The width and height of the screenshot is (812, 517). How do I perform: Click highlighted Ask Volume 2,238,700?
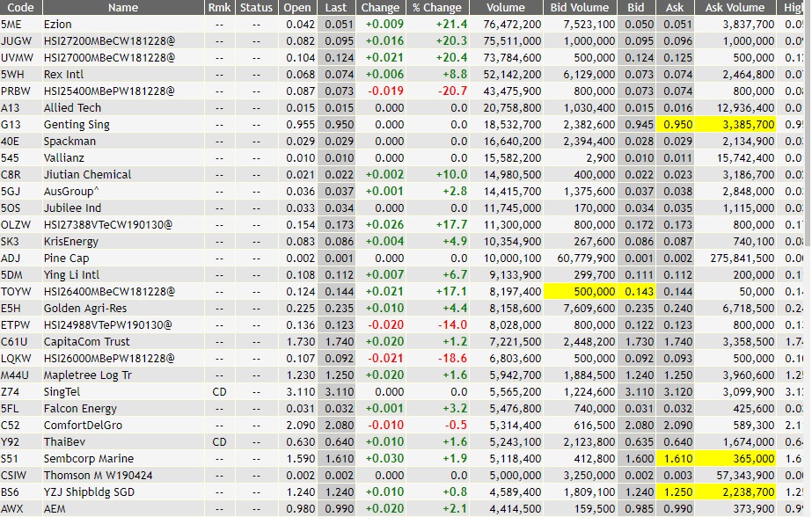(x=735, y=492)
